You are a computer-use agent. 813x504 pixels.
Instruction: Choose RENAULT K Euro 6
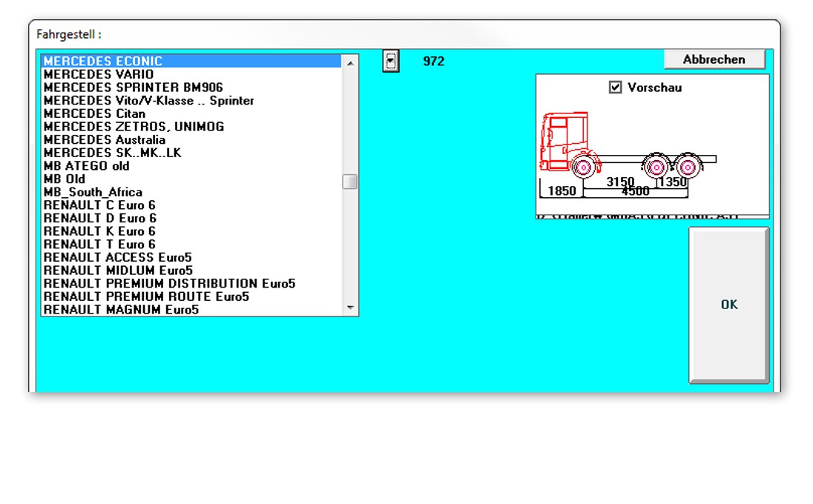[x=191, y=231]
